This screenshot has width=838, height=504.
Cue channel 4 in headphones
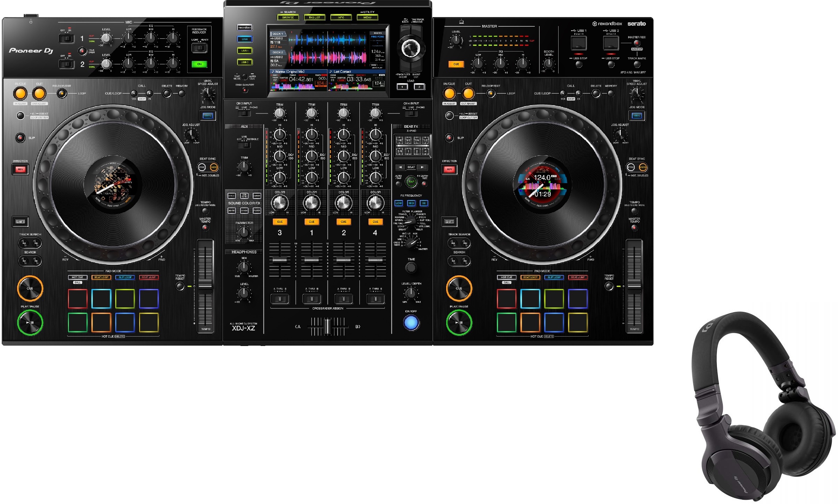tap(375, 222)
